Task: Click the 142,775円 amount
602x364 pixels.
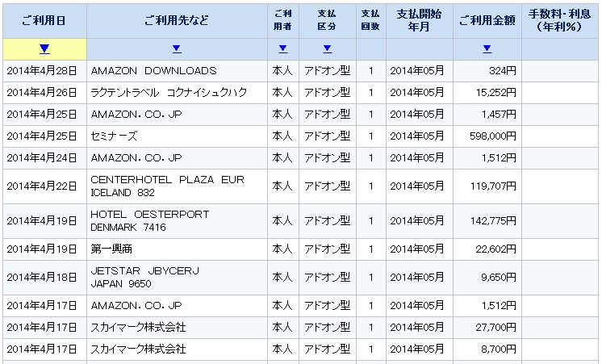Action: (493, 221)
